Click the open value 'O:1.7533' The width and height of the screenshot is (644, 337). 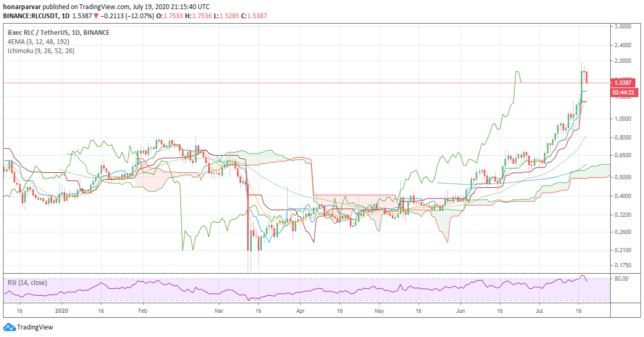coord(170,16)
